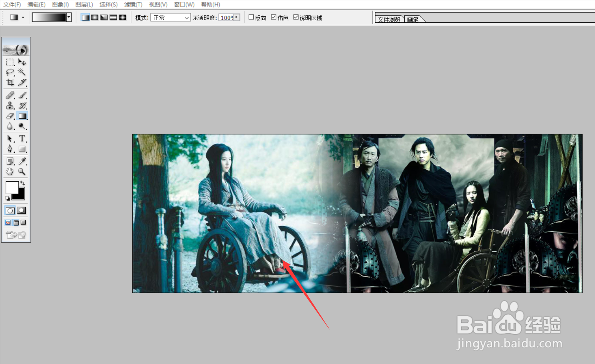
Task: Select the Healing Brush tool
Action: pos(10,95)
